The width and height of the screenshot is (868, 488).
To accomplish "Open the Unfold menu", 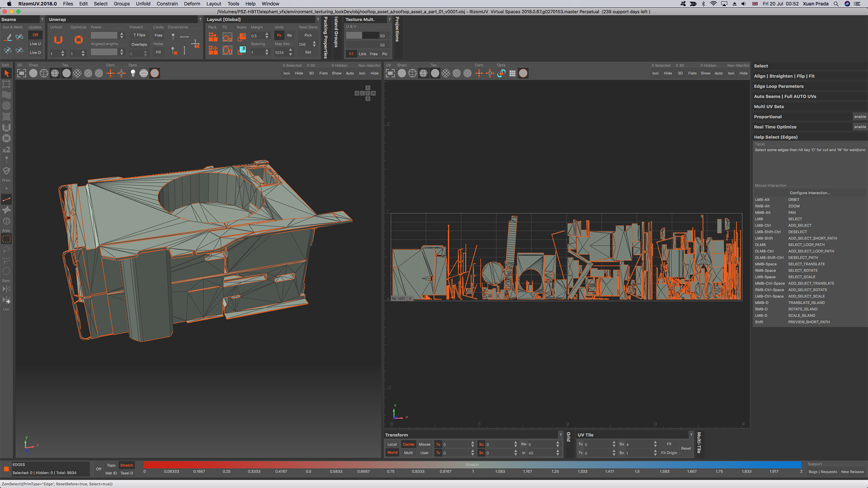I will click(143, 4).
